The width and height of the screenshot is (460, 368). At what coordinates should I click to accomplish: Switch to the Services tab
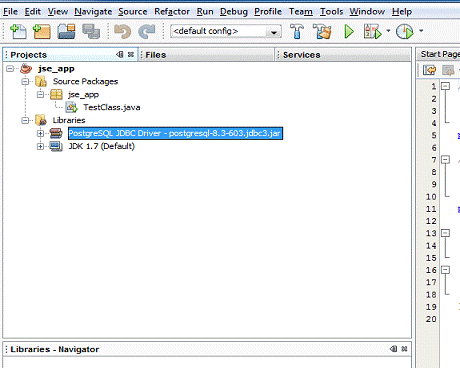click(x=301, y=55)
